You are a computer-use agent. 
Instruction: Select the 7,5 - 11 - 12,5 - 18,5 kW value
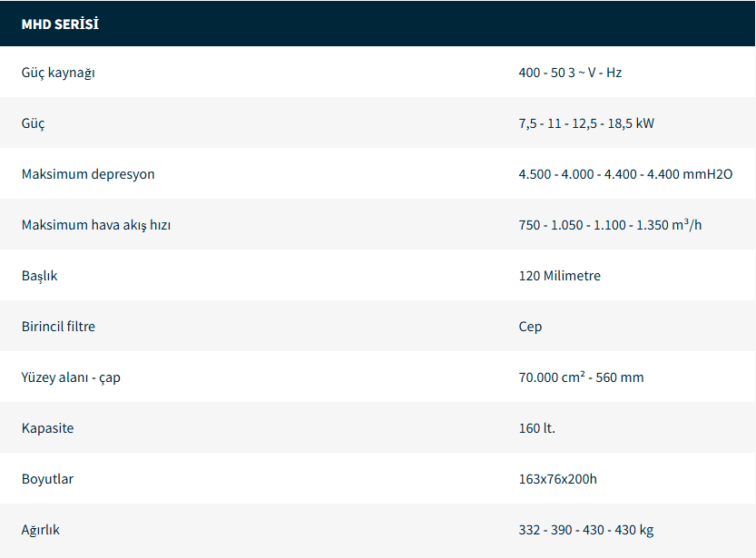coord(586,123)
